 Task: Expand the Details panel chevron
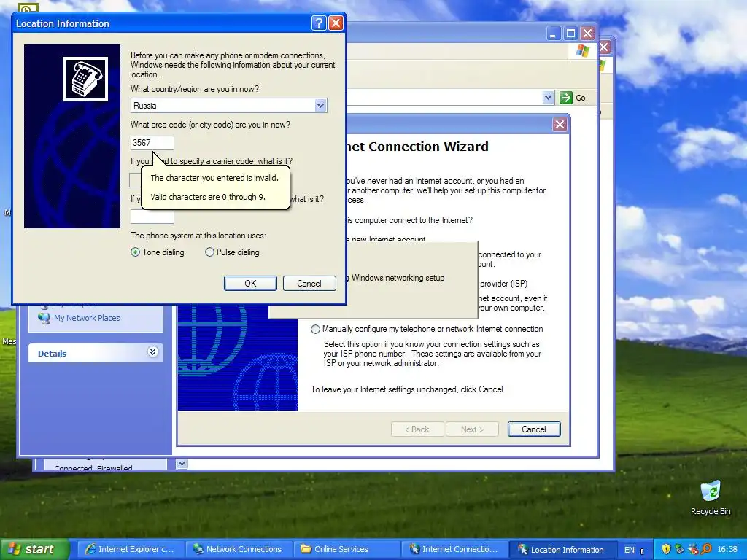[x=152, y=352]
